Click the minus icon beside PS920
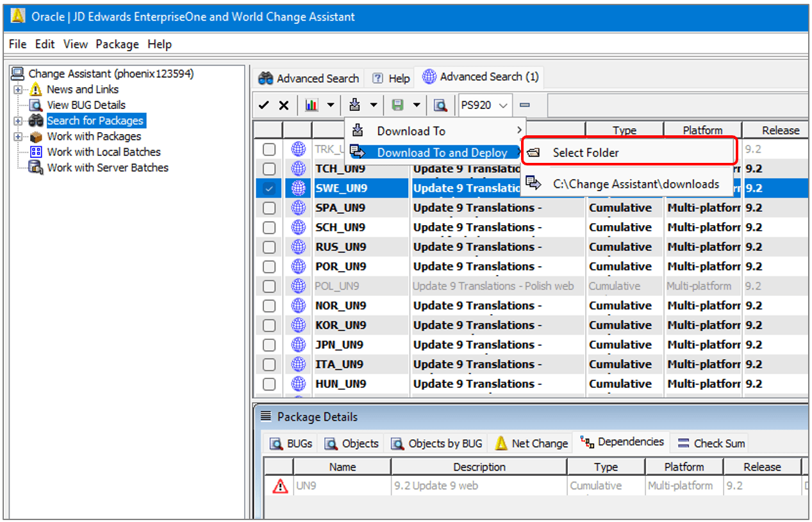This screenshot has height=522, width=812. tap(524, 105)
